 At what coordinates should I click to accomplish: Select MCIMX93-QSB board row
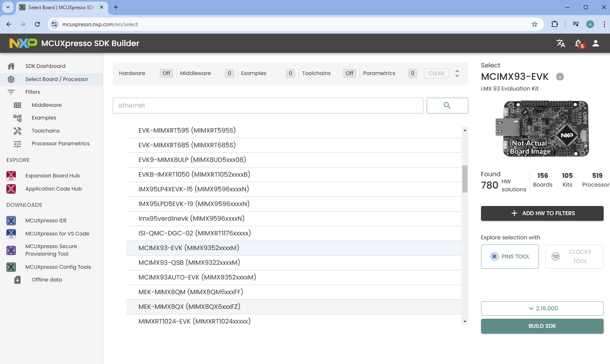294,263
